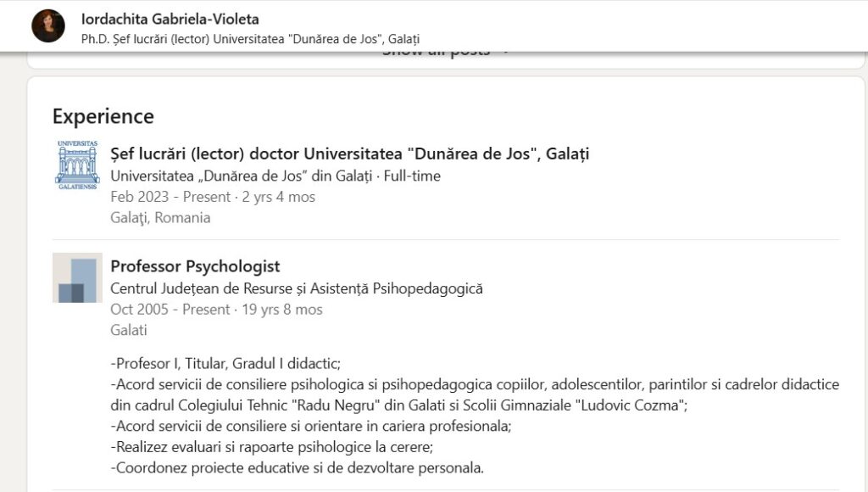
Task: Click the Experience section heading
Action: [103, 116]
